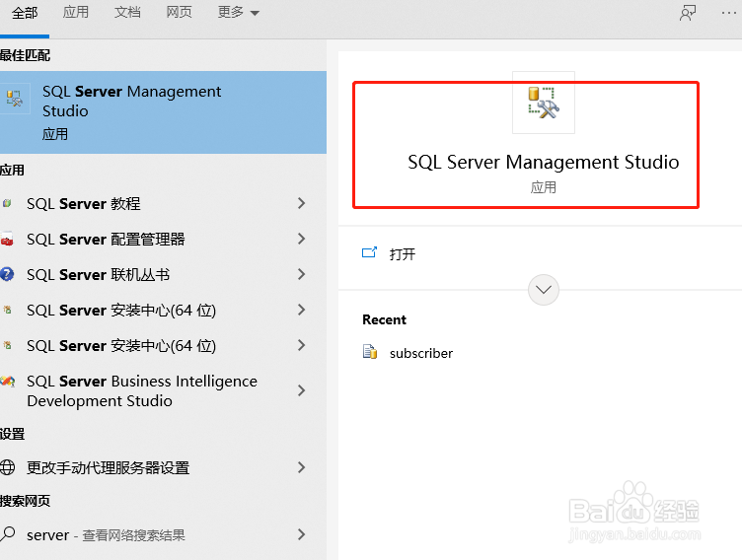This screenshot has width=742, height=560.
Task: Click the feedback person icon at top right
Action: coord(688,13)
